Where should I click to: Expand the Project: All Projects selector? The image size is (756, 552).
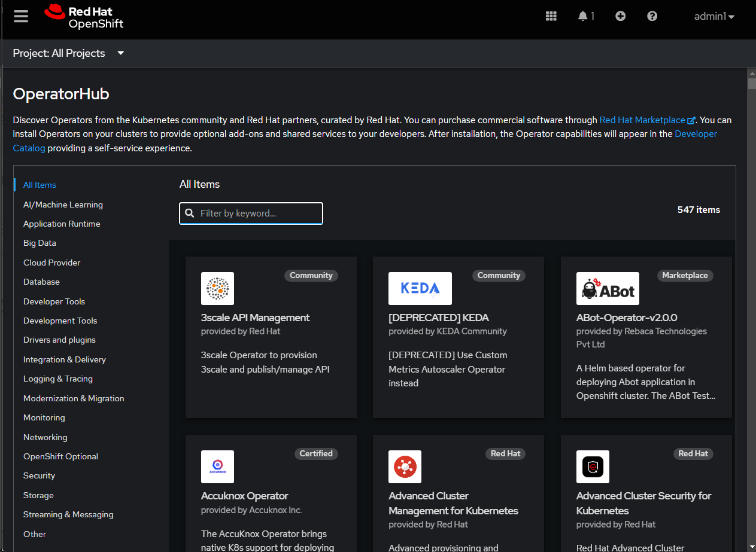(x=69, y=53)
